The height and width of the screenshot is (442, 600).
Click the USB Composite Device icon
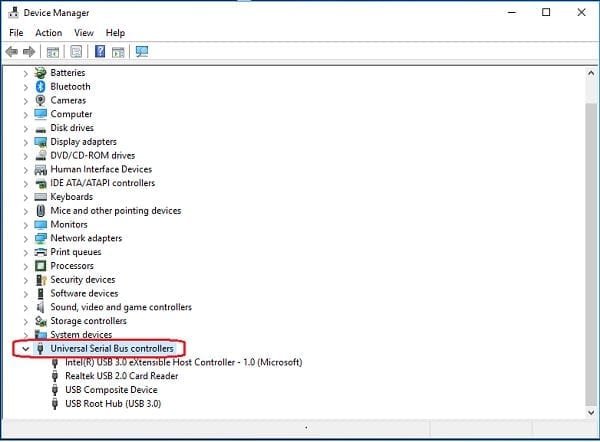[x=55, y=390]
